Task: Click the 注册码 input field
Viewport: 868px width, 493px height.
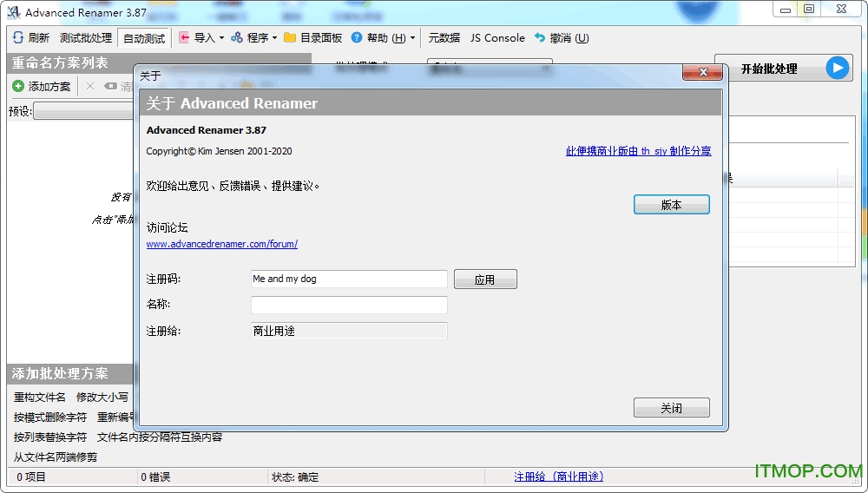Action: pos(349,279)
